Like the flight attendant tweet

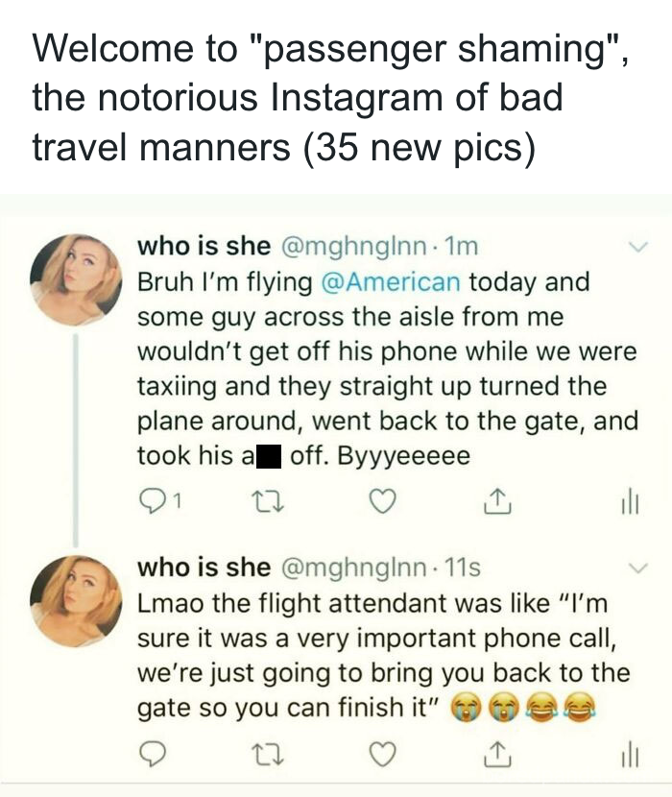point(382,754)
